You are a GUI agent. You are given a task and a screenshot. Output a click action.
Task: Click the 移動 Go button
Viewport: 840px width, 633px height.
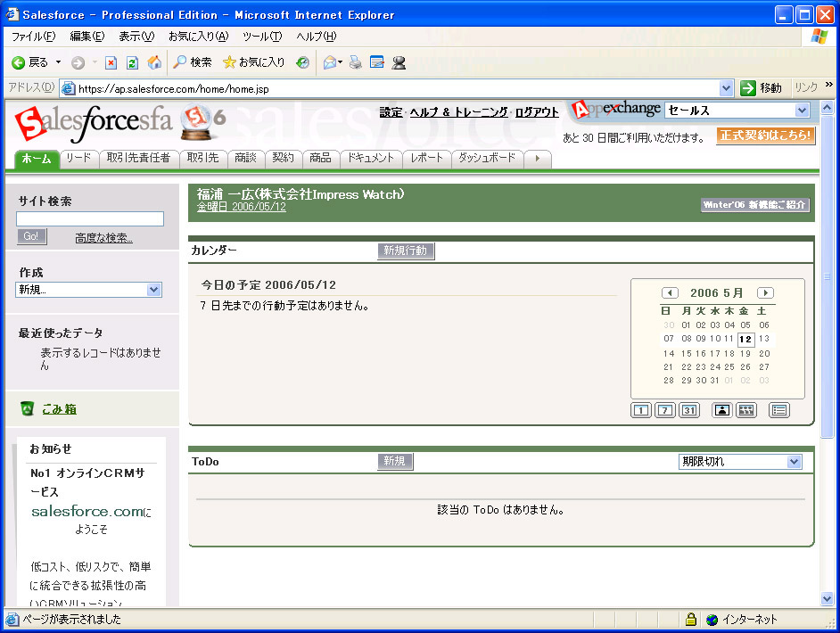[761, 88]
